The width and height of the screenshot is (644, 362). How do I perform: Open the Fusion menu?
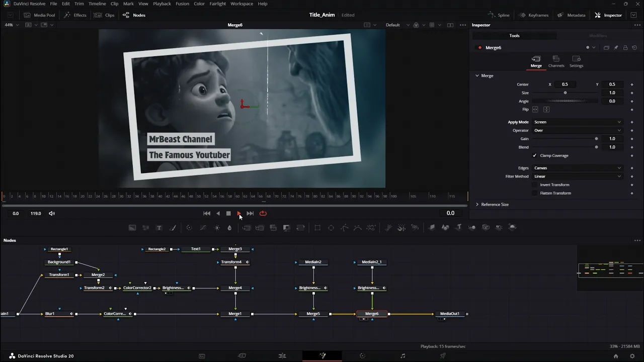(182, 4)
